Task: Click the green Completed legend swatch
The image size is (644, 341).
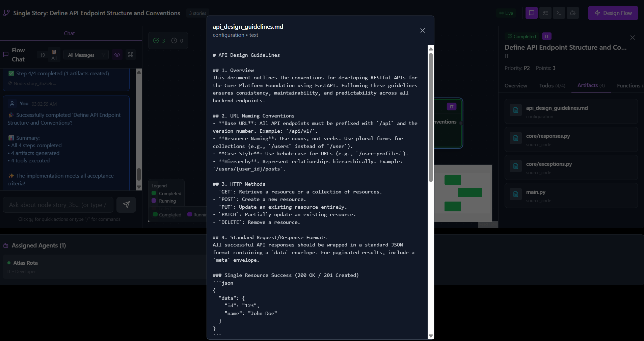Action: coord(154,193)
